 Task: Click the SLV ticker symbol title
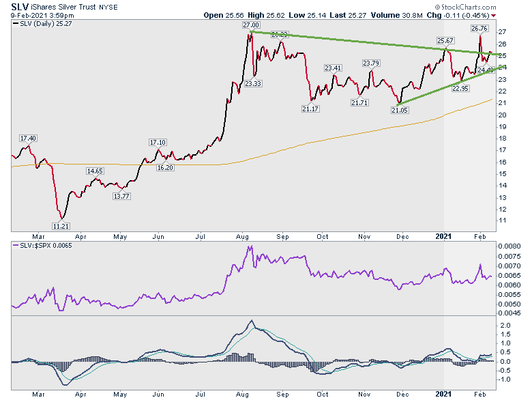click(x=20, y=7)
